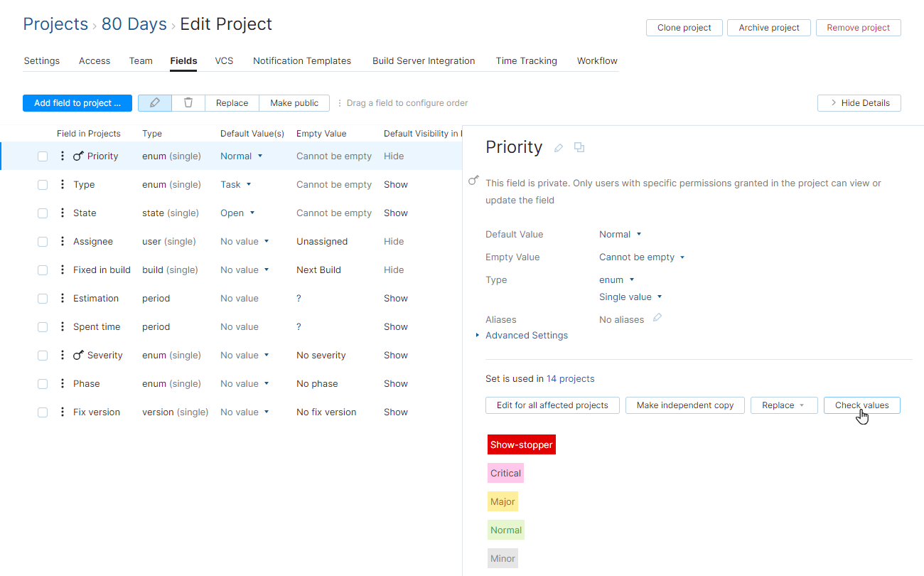Screen dimensions: 924x576
Task: Expand the Advanced Settings section
Action: click(x=526, y=335)
